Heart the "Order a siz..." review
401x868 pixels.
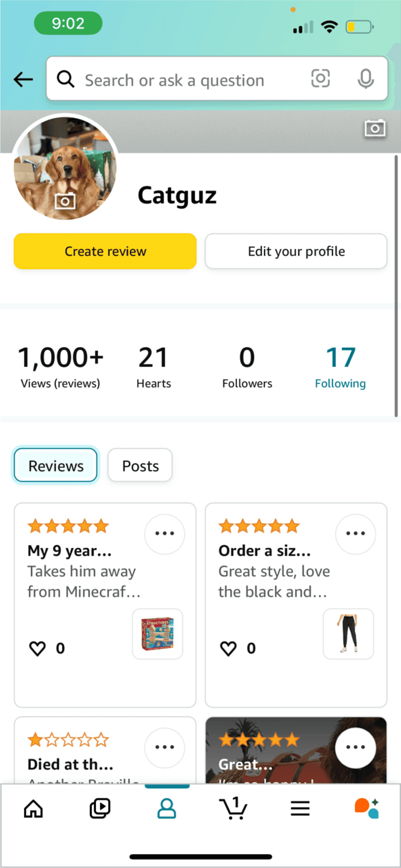pyautogui.click(x=228, y=648)
